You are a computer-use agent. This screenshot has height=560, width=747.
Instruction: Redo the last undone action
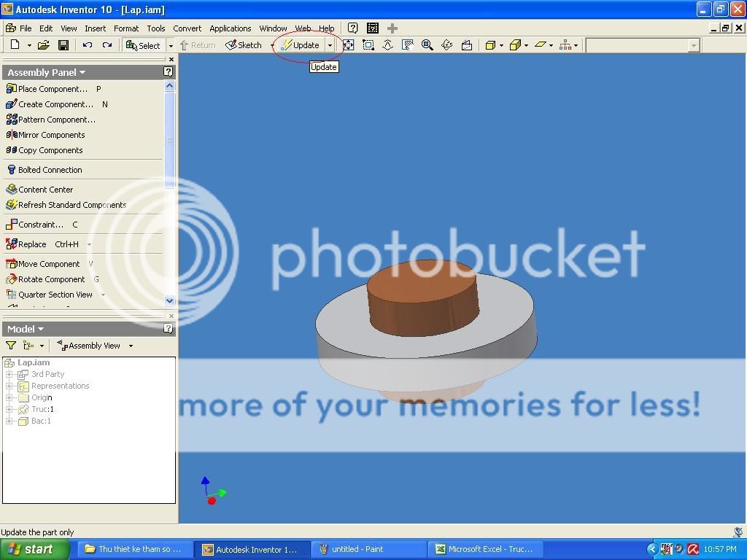tap(107, 44)
